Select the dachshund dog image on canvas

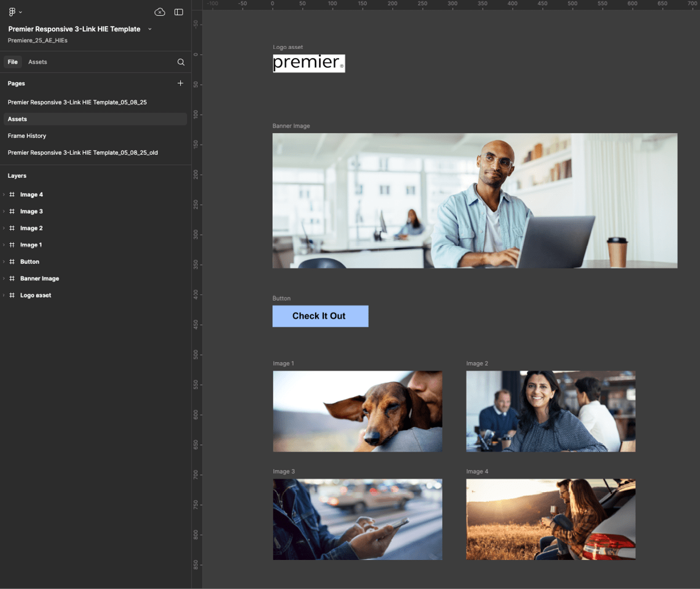tap(357, 411)
